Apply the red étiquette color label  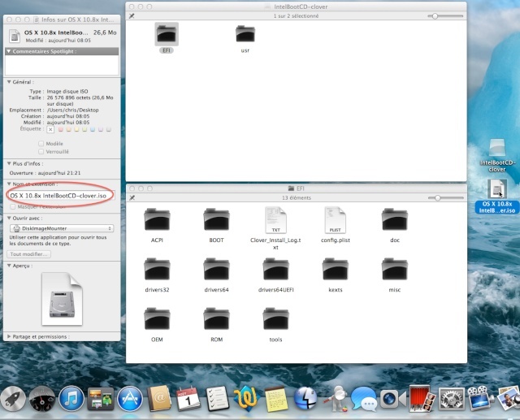click(x=61, y=130)
